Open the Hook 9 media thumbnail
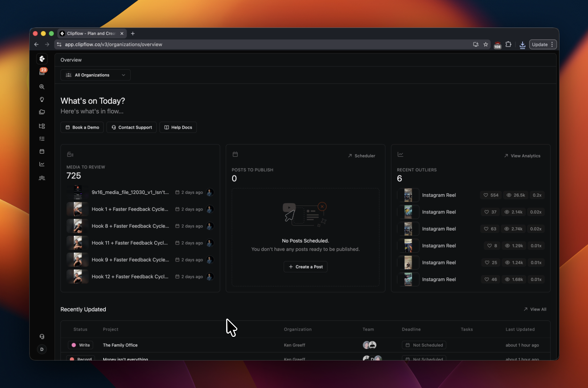 [78, 260]
